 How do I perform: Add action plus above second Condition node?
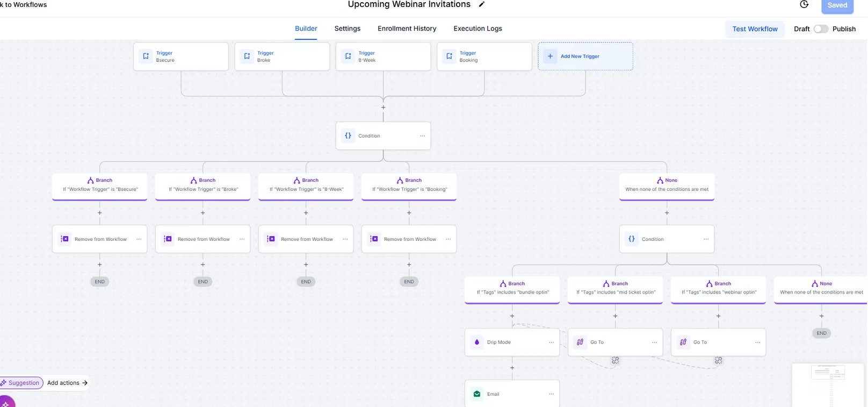pyautogui.click(x=667, y=213)
